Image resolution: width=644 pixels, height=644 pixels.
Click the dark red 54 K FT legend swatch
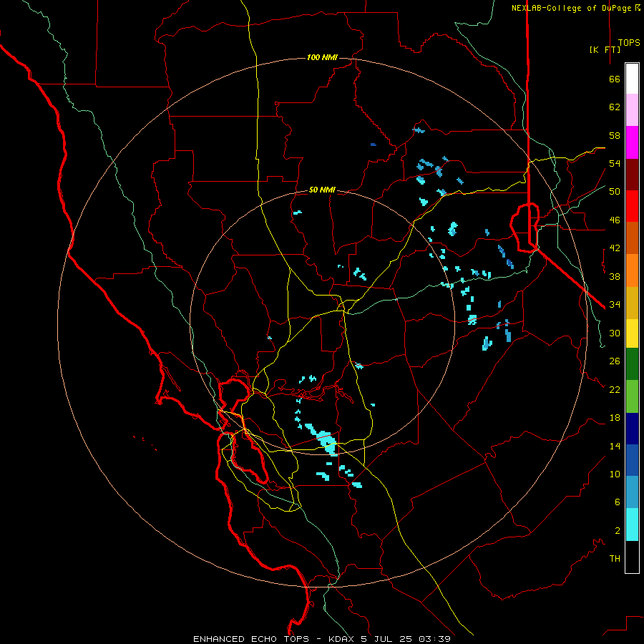point(632,175)
